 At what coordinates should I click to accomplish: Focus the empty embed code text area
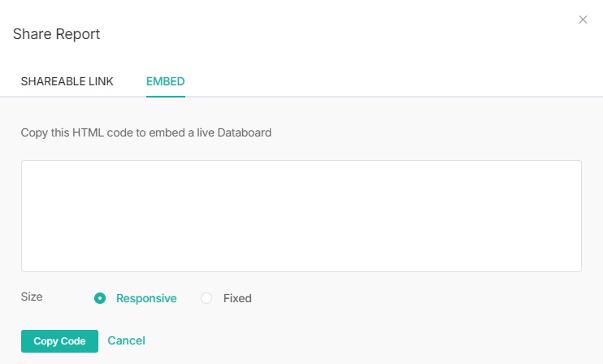pyautogui.click(x=301, y=215)
